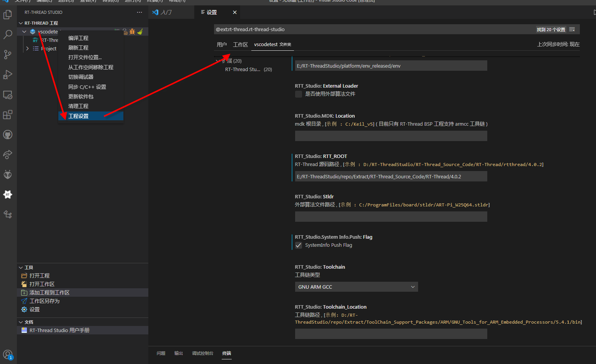Open the GitHub icon in activity bar

point(8,135)
